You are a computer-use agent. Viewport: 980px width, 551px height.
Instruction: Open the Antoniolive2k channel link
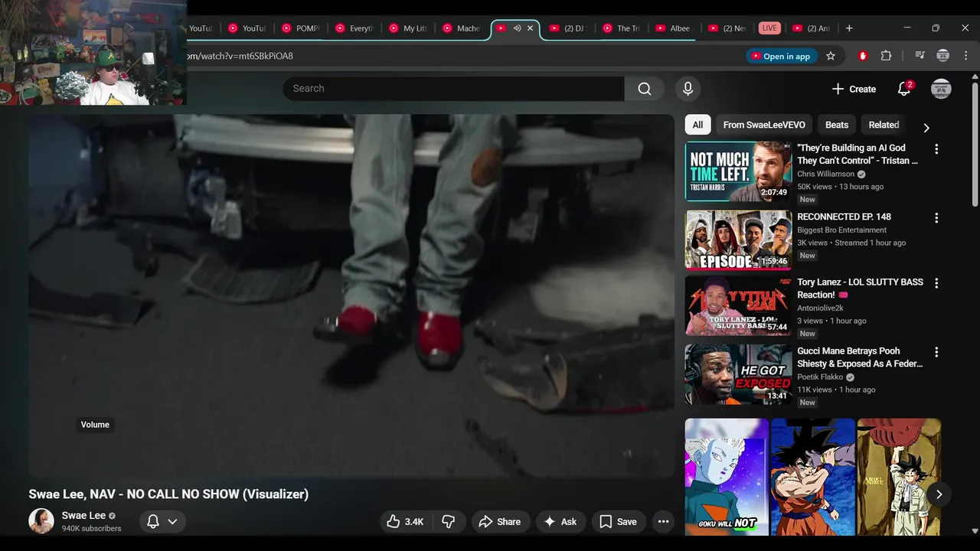(x=820, y=308)
